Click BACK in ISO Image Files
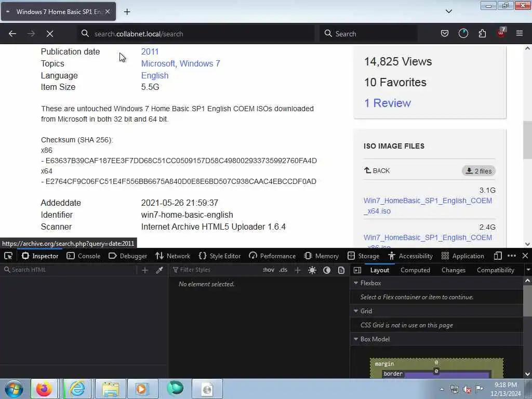This screenshot has height=399, width=532. click(377, 170)
